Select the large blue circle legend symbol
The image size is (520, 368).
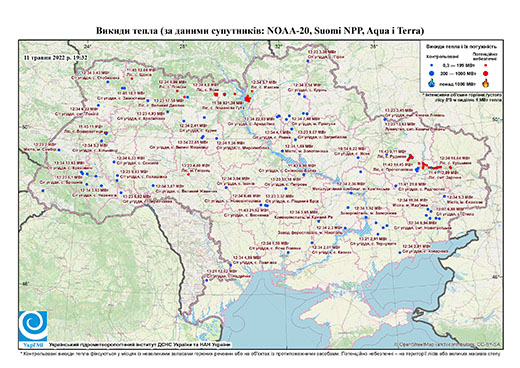click(x=432, y=73)
